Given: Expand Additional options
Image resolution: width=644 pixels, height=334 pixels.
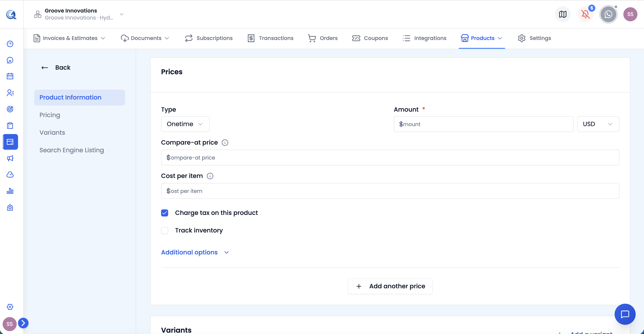Looking at the screenshot, I should click(x=195, y=252).
